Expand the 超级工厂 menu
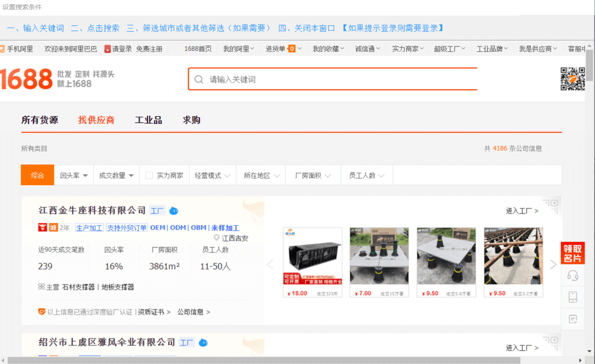595x364 pixels. coord(449,49)
